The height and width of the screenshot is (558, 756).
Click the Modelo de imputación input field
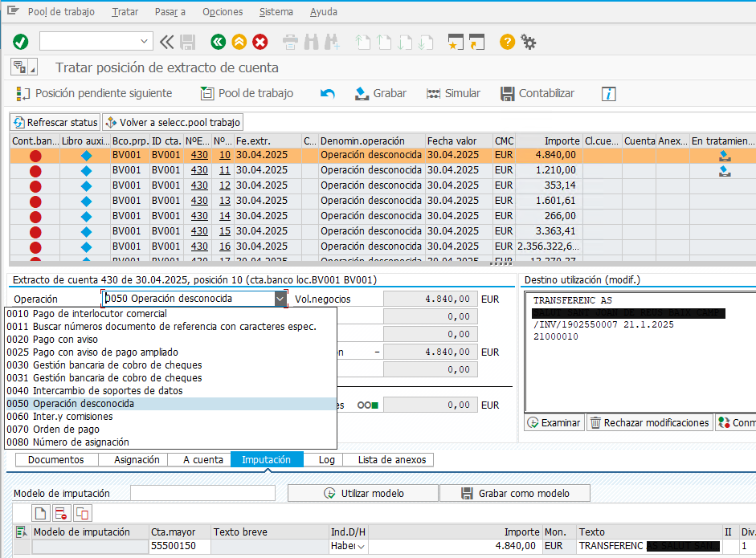click(x=203, y=493)
